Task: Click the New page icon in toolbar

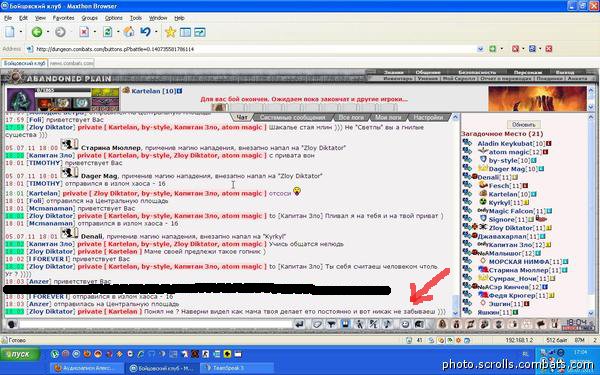Action: click(x=10, y=32)
